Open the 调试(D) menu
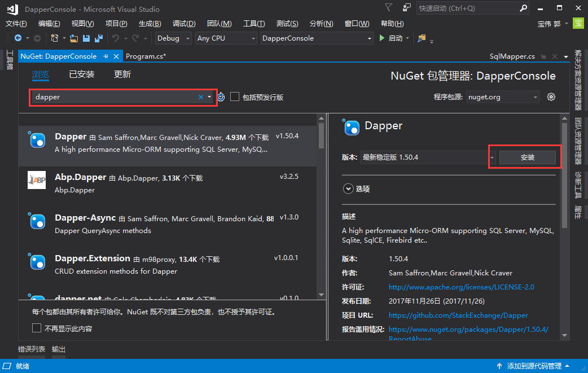The width and height of the screenshot is (588, 373). click(184, 24)
